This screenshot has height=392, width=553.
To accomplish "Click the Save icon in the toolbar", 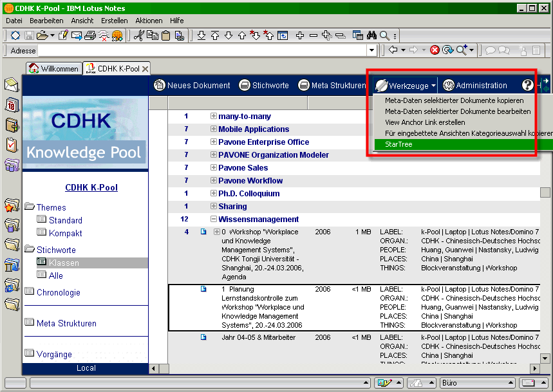I will (29, 35).
